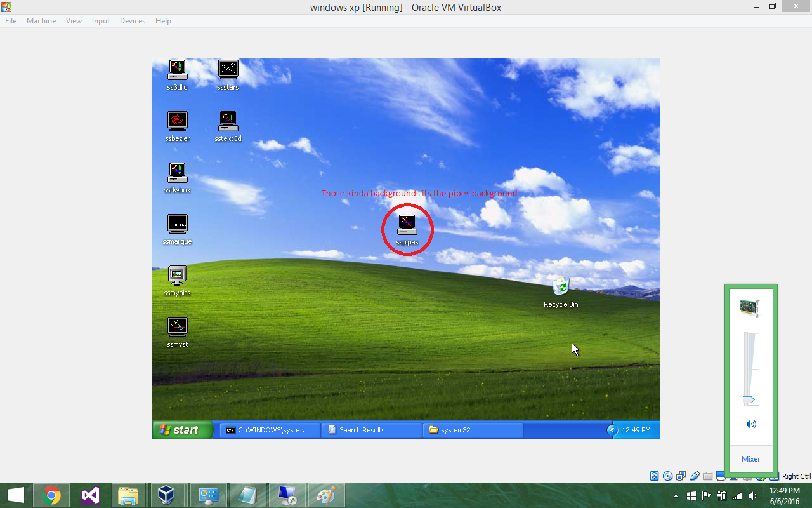Click VirtualBox USB status icon
Screen dimensions: 812x508
tap(695, 476)
